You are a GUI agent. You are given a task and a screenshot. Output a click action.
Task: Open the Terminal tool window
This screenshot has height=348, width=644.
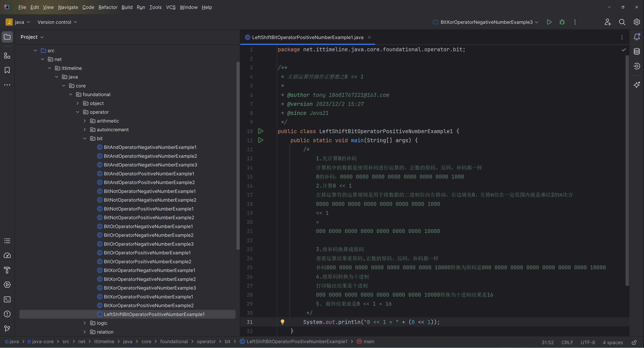click(7, 299)
